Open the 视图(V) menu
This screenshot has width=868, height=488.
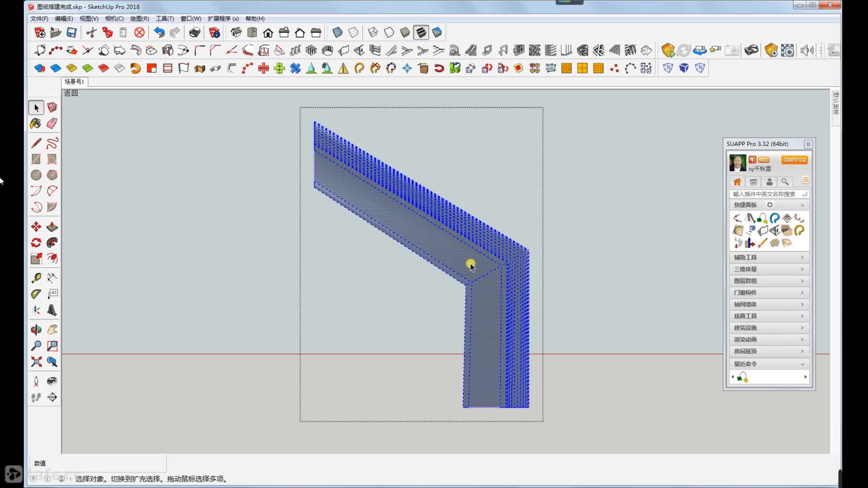click(x=89, y=19)
